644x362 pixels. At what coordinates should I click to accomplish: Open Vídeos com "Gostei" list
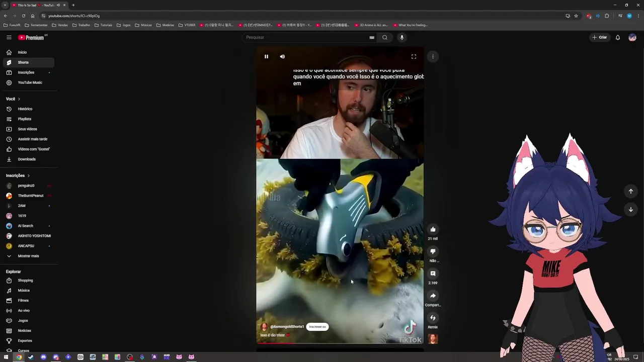click(28, 149)
